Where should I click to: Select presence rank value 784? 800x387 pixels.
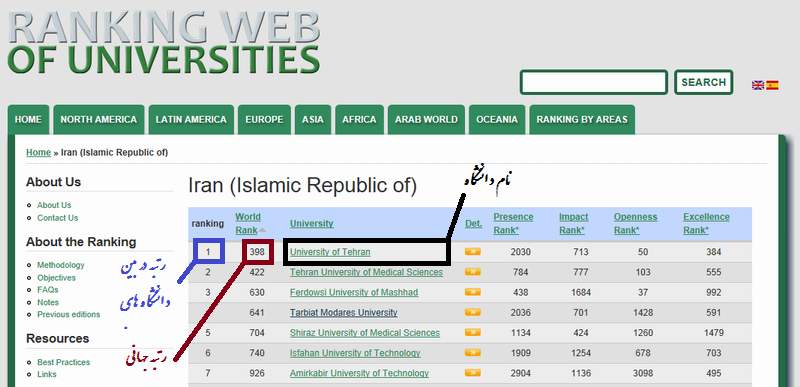pyautogui.click(x=520, y=272)
